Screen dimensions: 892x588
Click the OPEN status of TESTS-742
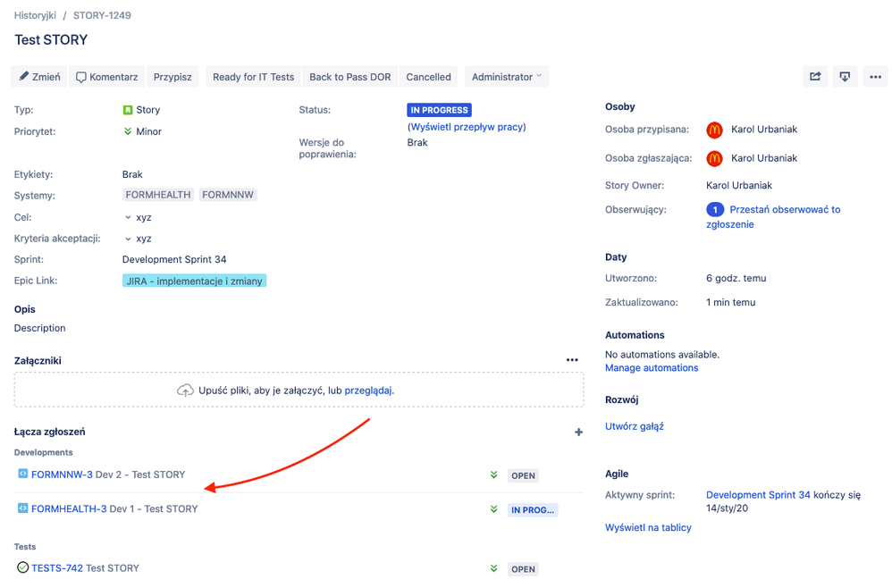click(523, 568)
